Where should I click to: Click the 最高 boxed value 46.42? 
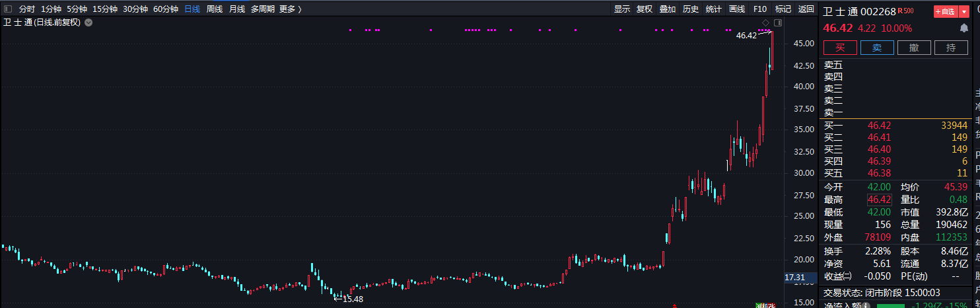pyautogui.click(x=880, y=200)
